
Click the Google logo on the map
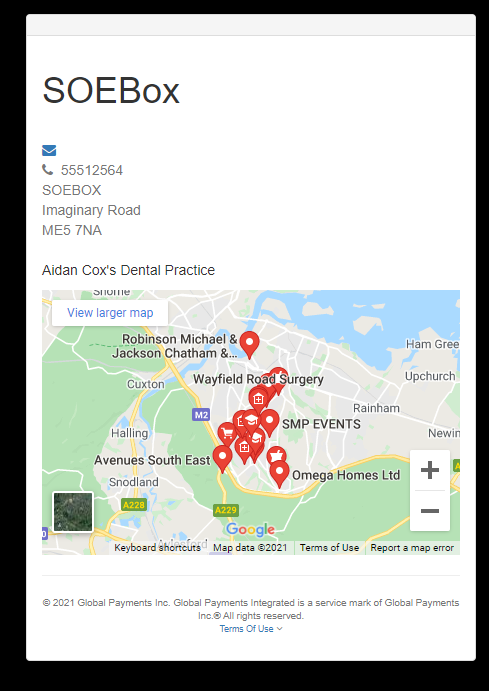(250, 529)
